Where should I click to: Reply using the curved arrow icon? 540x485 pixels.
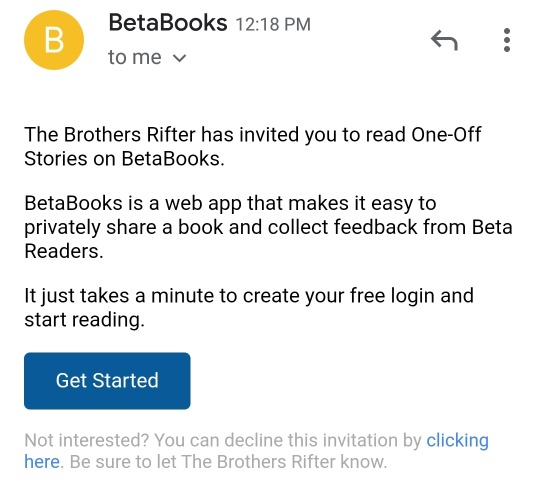444,40
